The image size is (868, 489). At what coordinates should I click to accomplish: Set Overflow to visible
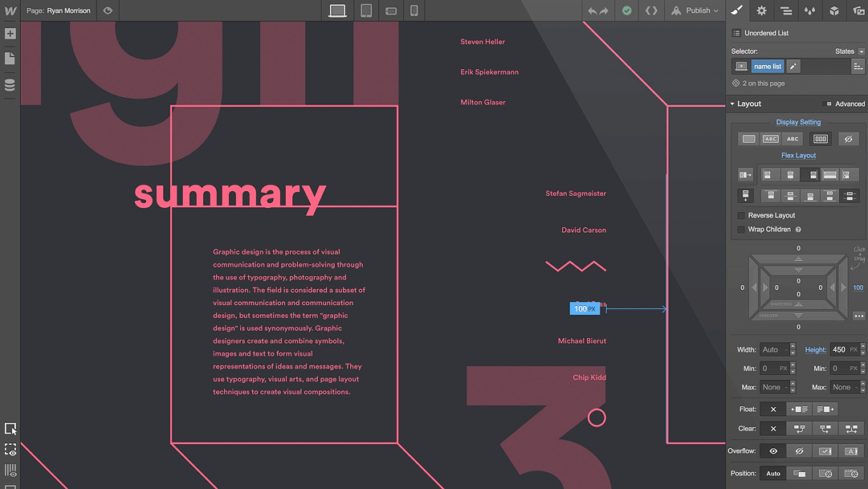[x=773, y=451]
